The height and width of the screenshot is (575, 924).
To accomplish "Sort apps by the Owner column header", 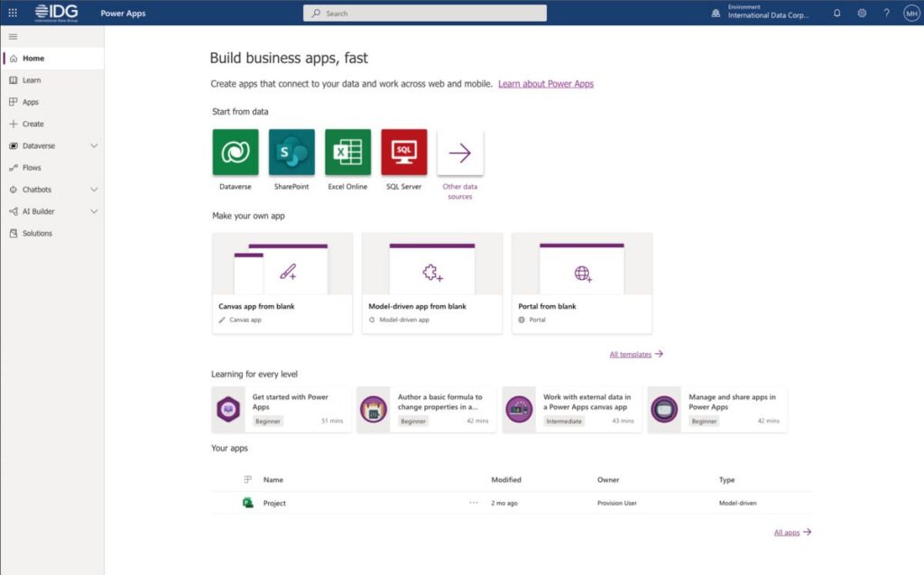I will (608, 480).
